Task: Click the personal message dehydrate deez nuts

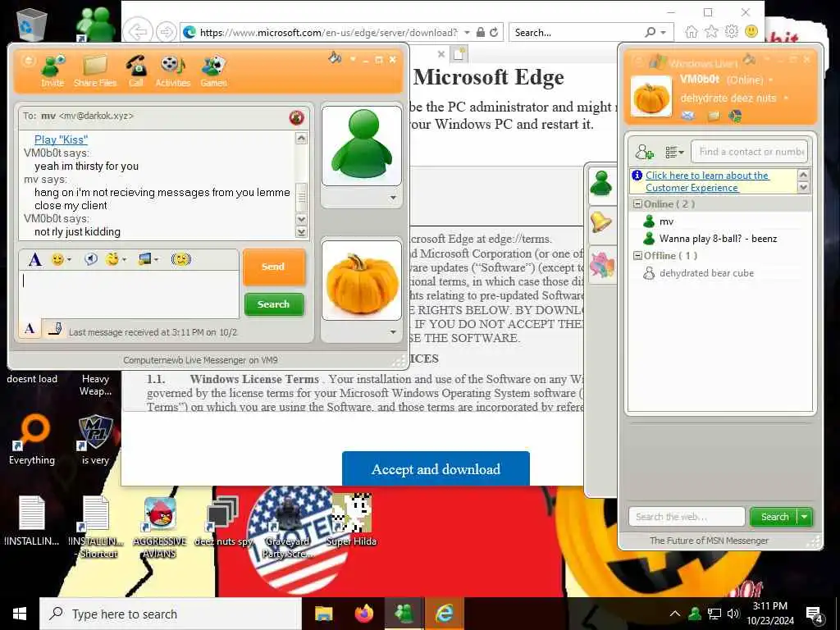Action: tap(728, 98)
